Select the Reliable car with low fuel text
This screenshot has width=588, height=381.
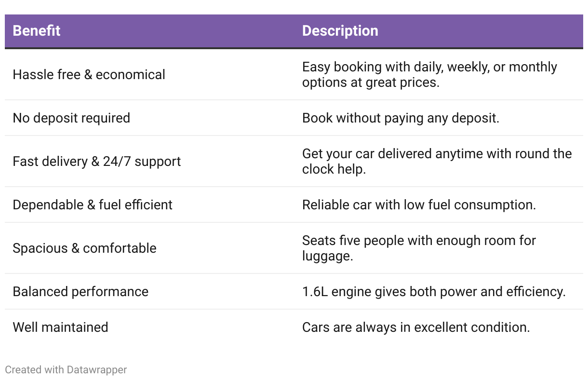coord(419,205)
